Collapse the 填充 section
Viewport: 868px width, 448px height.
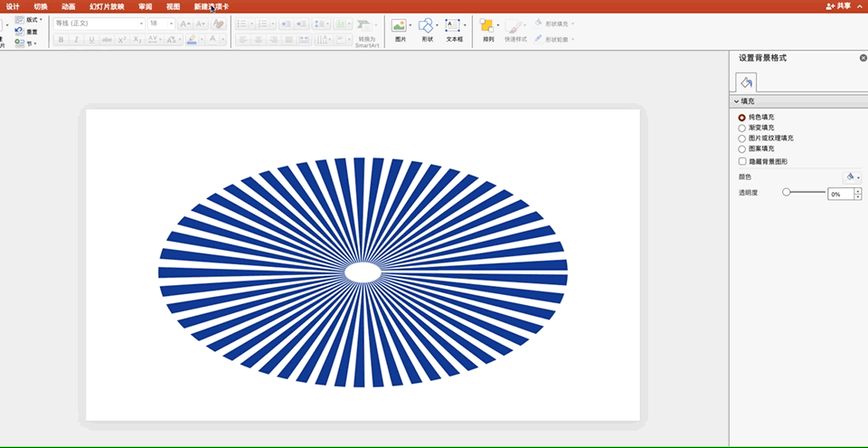[x=737, y=102]
